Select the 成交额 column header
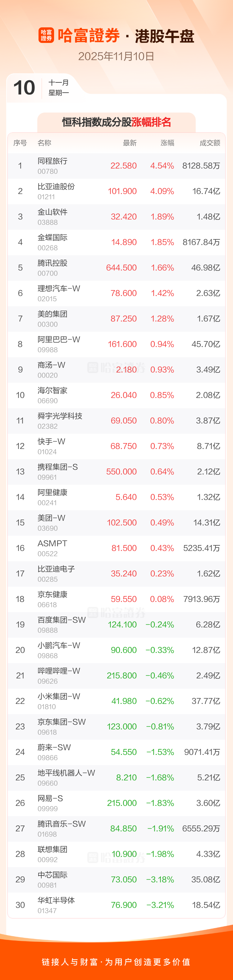233x980 pixels. pyautogui.click(x=210, y=143)
